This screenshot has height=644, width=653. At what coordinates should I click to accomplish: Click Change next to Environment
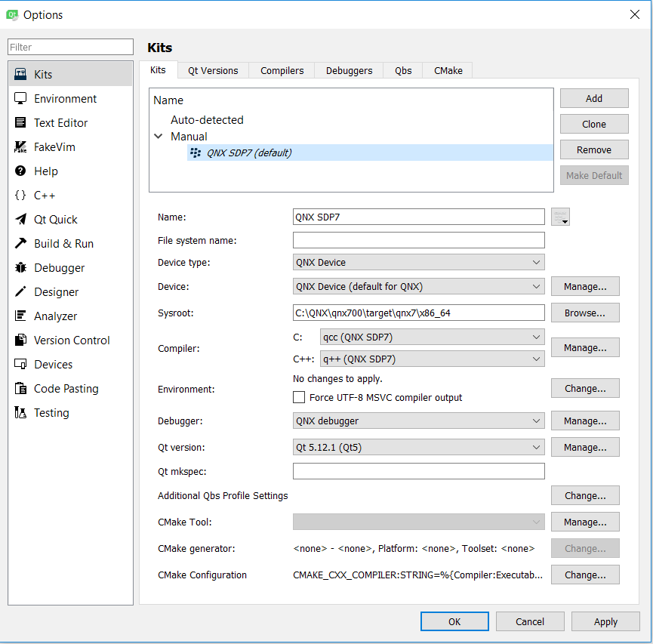pos(585,388)
